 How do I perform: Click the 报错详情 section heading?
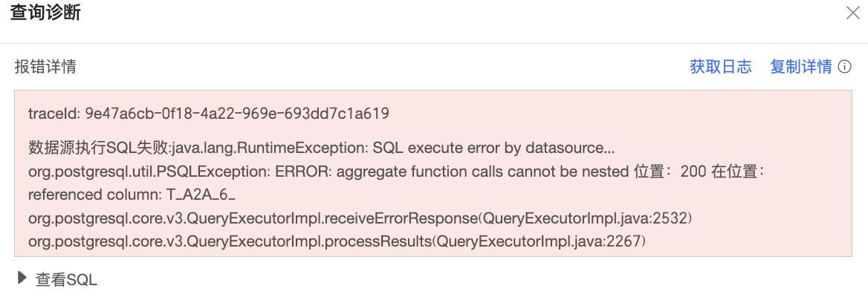click(45, 67)
